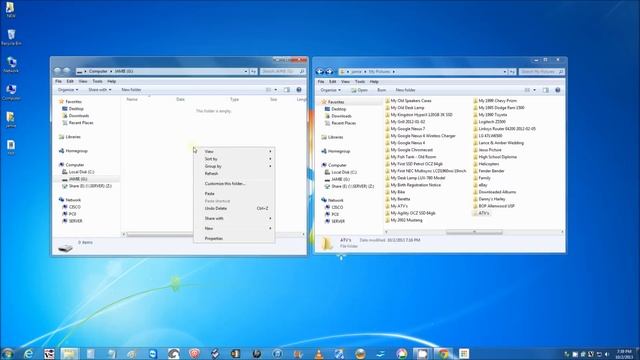Choose Paste from the context menu
640x360 pixels.
coord(234,193)
